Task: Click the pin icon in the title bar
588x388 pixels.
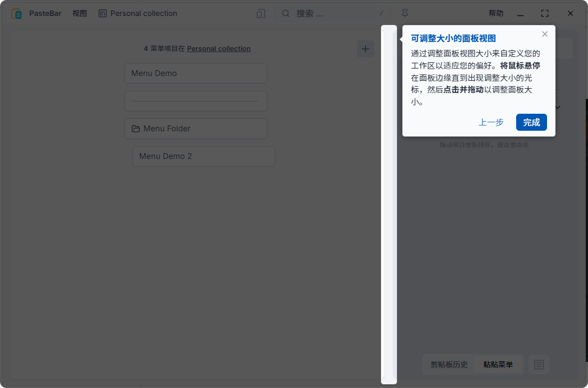Action: [x=405, y=13]
